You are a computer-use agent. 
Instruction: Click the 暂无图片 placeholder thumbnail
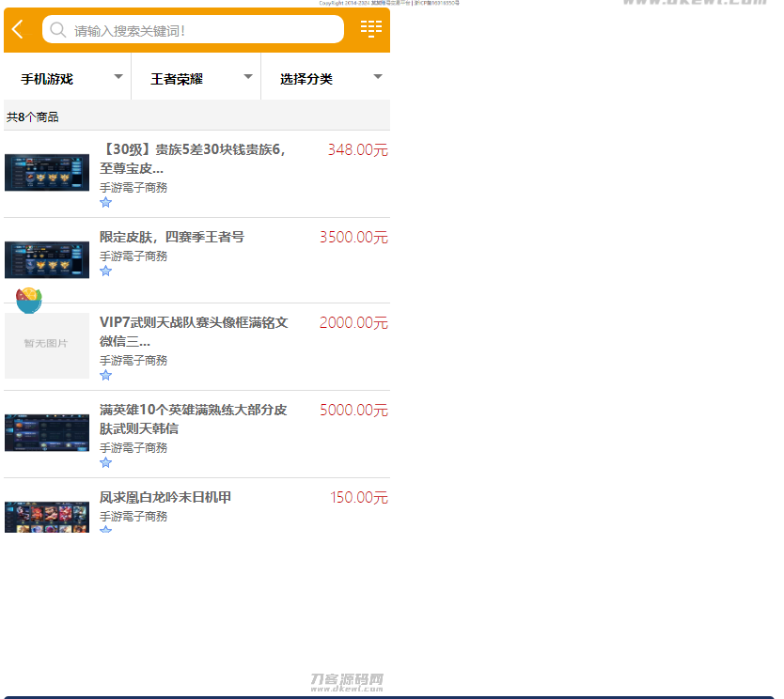[x=47, y=345]
